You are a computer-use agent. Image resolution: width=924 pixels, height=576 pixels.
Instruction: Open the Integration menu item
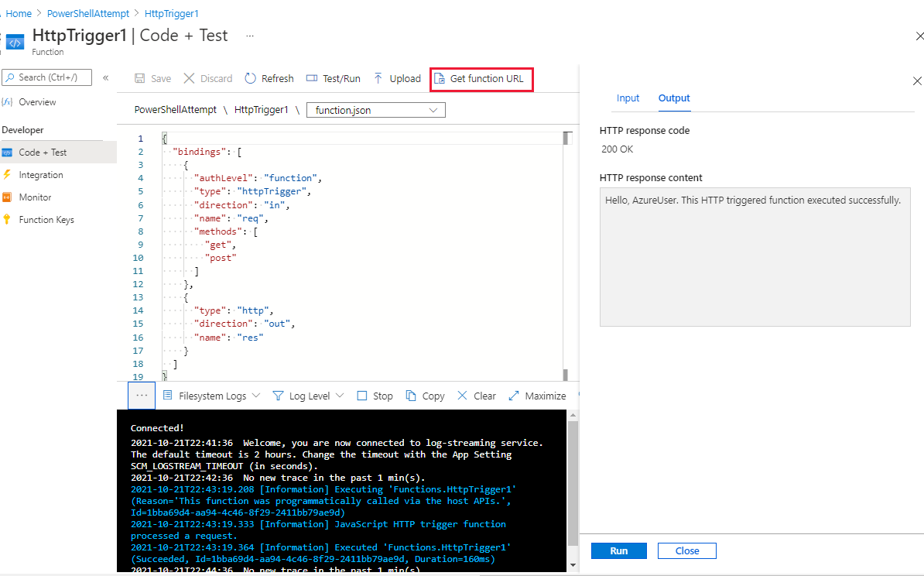(41, 175)
